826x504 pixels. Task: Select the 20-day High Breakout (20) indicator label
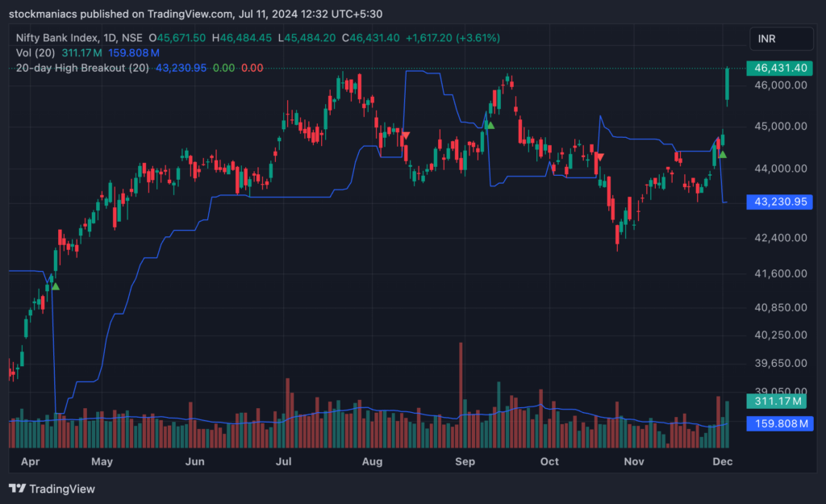coord(82,68)
